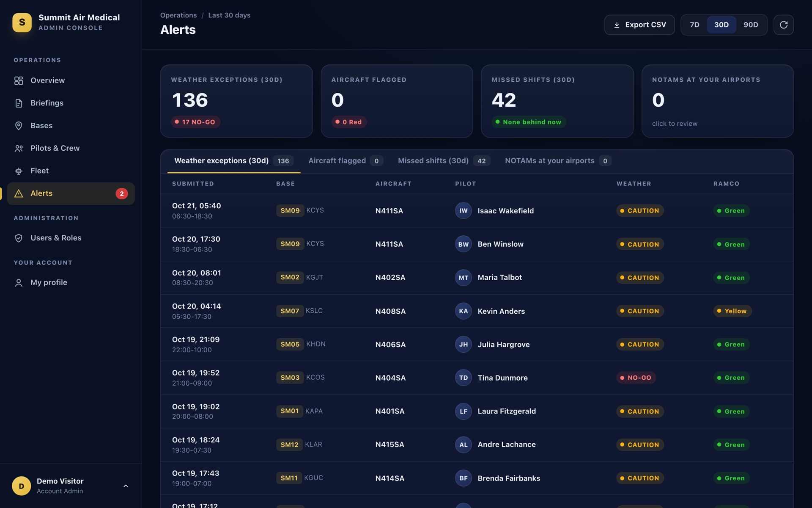
Task: Click the Summit Air Medical logo
Action: coord(22,22)
